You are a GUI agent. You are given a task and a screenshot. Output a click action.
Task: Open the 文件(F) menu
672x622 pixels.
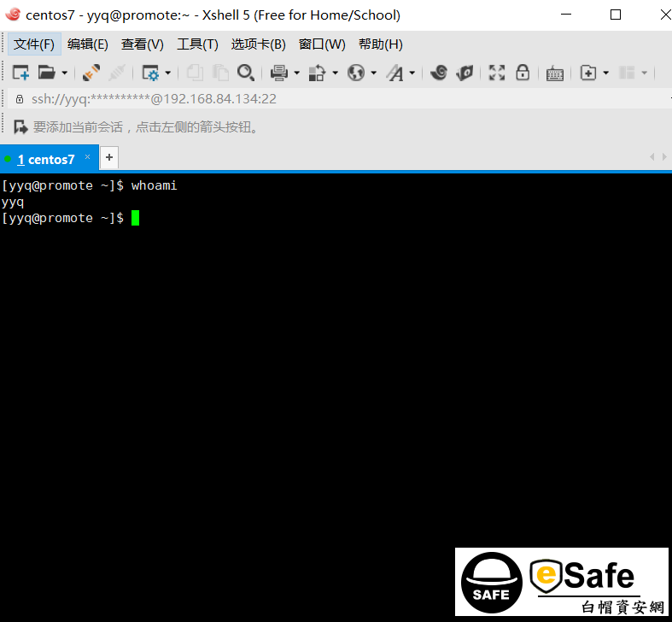tap(34, 44)
